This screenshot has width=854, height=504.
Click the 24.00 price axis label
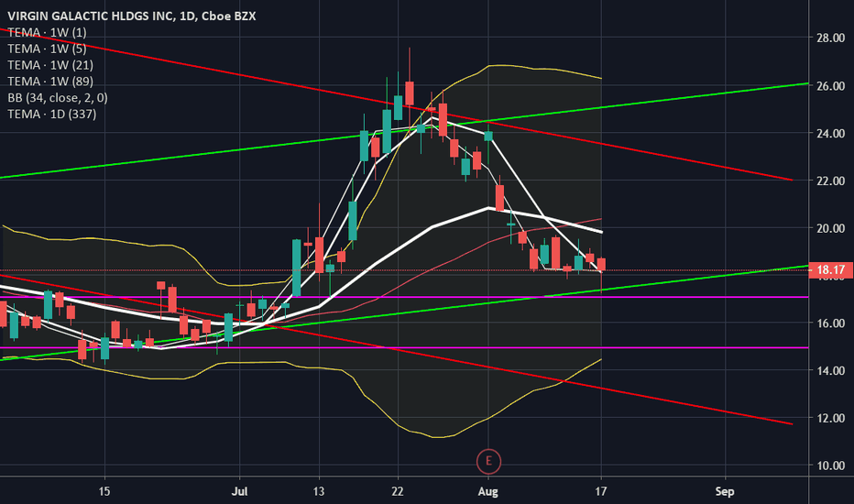830,134
